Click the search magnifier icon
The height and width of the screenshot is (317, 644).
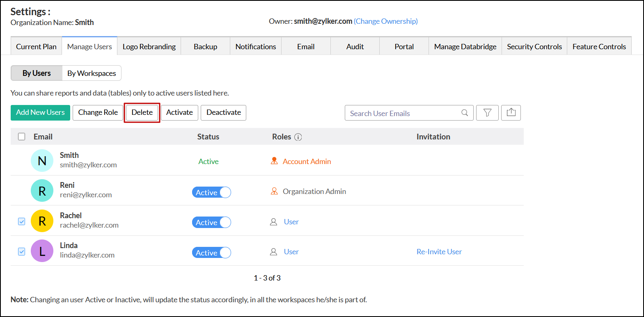(465, 113)
